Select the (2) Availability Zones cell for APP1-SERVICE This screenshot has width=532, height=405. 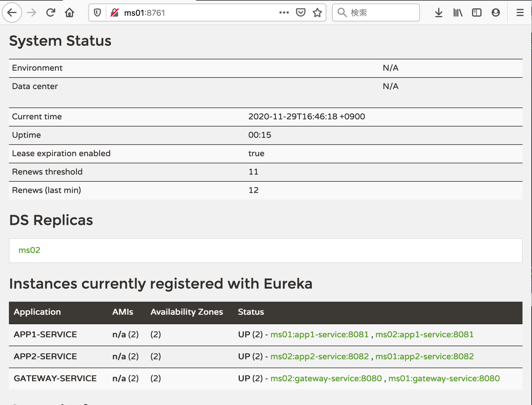coord(156,334)
